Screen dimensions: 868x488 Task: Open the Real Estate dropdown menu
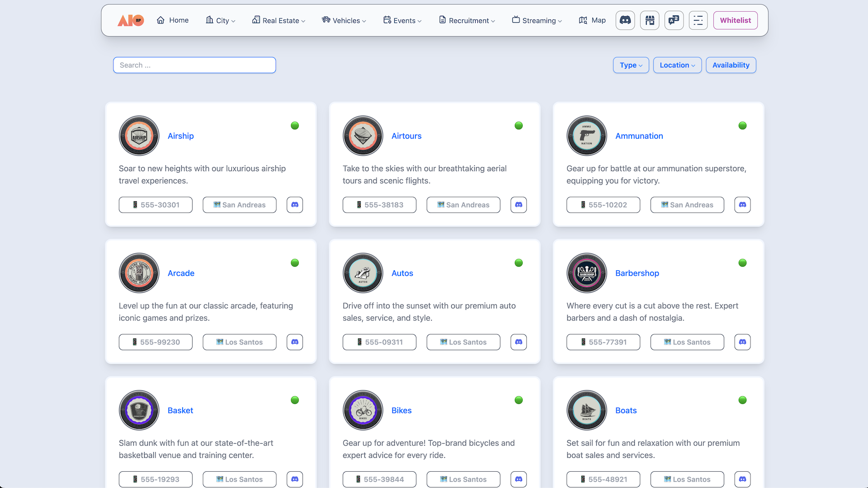[x=279, y=20]
